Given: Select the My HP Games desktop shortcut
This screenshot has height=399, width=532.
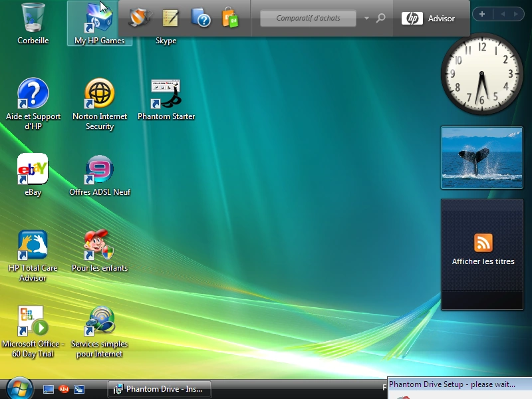Looking at the screenshot, I should coord(99,23).
